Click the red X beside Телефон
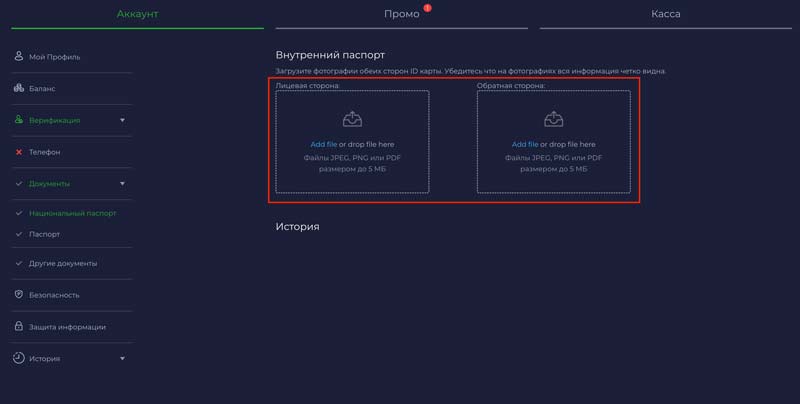This screenshot has height=404, width=800. pyautogui.click(x=19, y=152)
